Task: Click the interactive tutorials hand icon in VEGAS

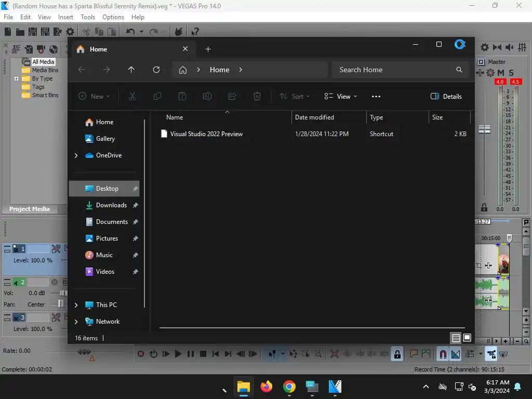Action: tap(179, 32)
